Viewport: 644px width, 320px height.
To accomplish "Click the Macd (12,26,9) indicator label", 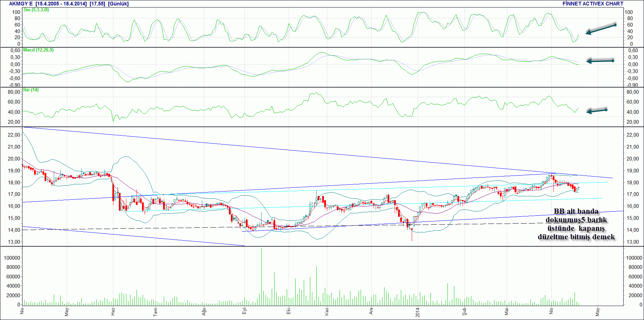I will tap(38, 50).
